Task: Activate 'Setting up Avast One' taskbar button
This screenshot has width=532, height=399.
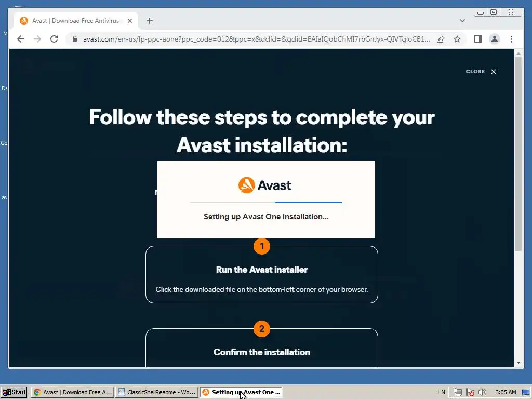Action: point(241,392)
